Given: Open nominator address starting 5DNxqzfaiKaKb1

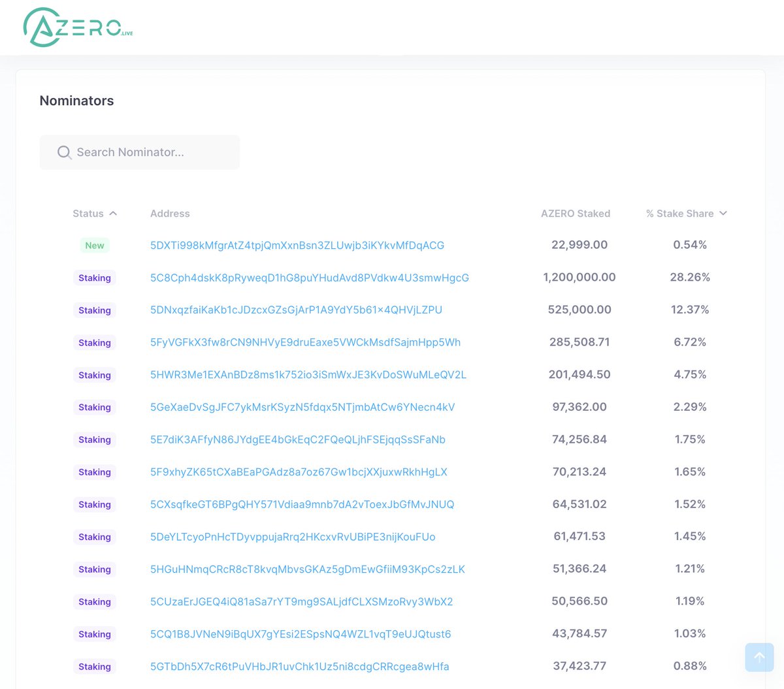Looking at the screenshot, I should 296,310.
